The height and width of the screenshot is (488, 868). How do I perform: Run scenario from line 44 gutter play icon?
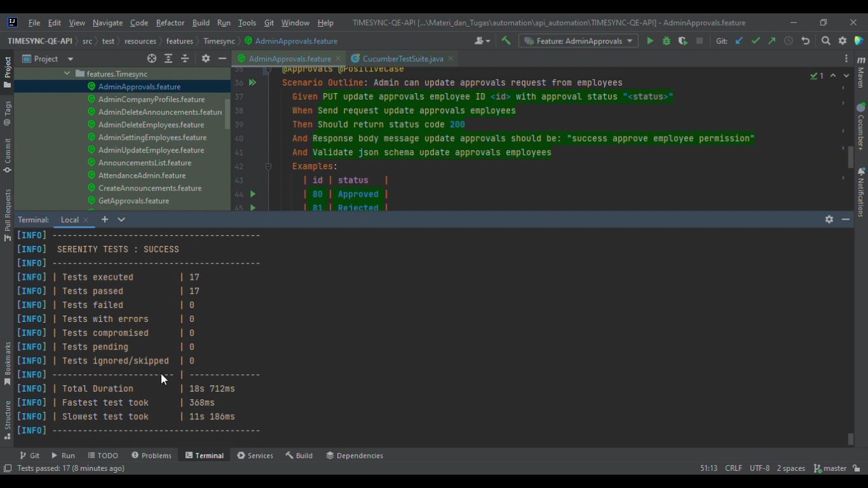coord(252,194)
